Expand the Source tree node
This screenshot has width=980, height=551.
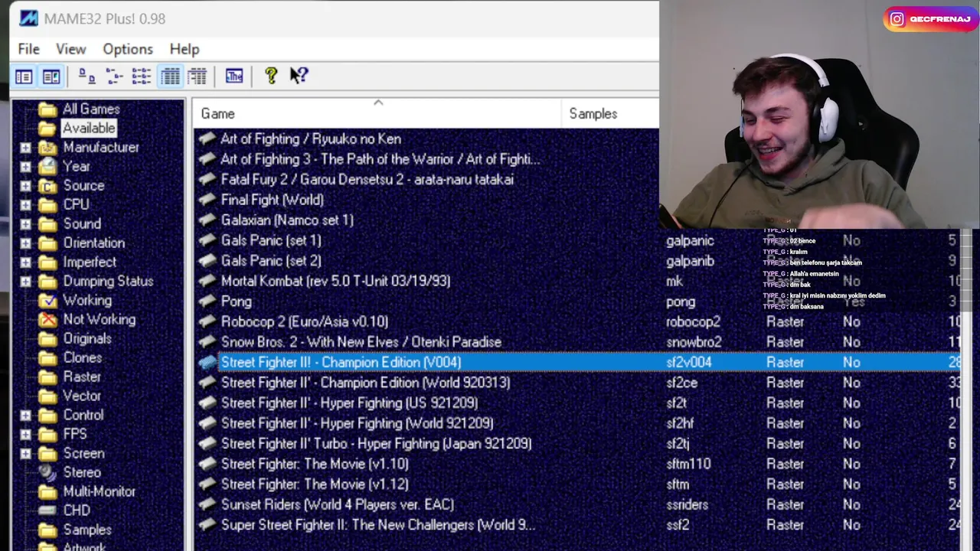point(25,186)
